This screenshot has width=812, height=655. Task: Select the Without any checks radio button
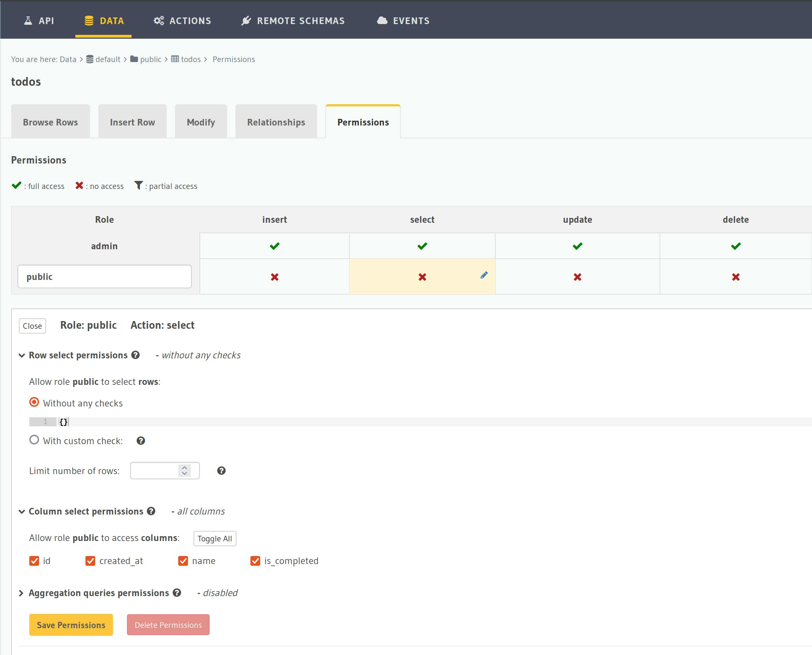click(x=35, y=402)
